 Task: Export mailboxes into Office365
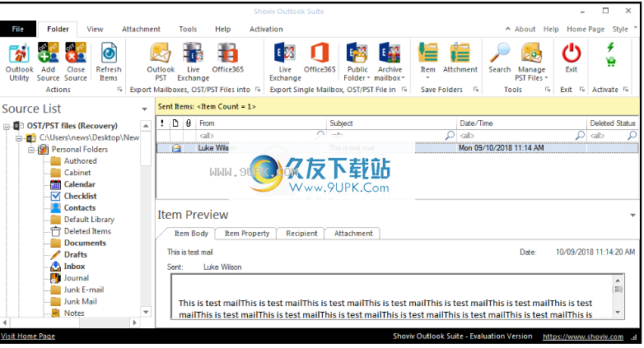[227, 58]
